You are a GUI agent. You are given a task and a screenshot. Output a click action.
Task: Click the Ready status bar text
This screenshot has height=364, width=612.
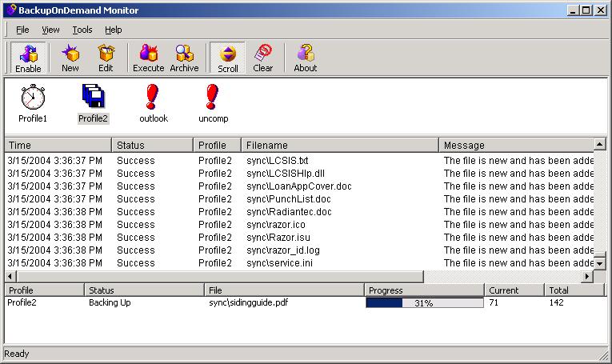16,354
